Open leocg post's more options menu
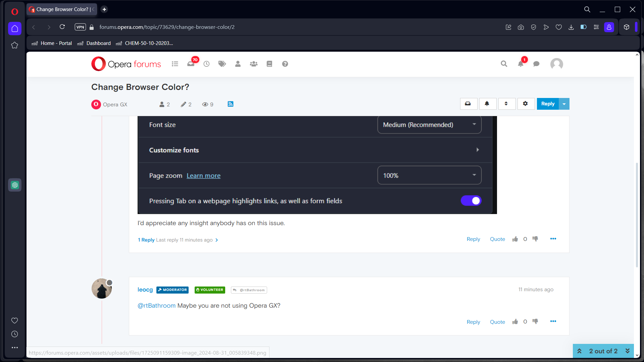Viewport: 644px width, 362px height. [x=553, y=321]
